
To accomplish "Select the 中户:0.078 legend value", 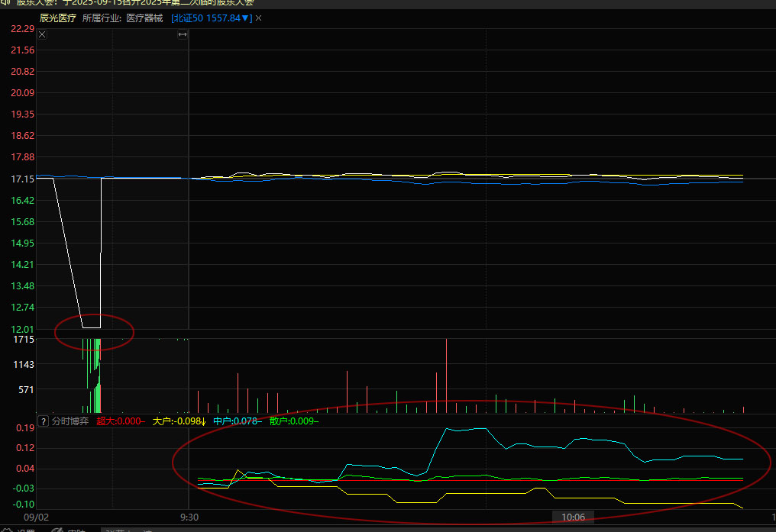I will pos(238,421).
